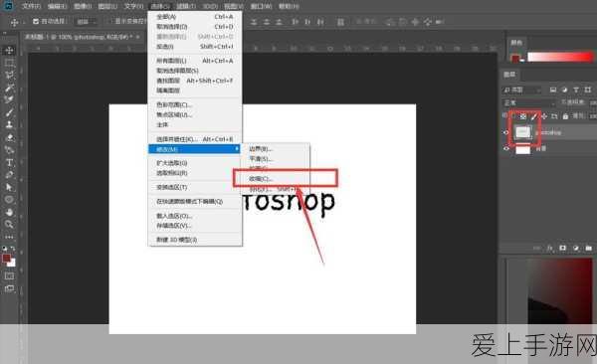Viewport: 597px width, 364px height.
Task: Expand the highlighted Modify submenu item
Action: (195, 149)
